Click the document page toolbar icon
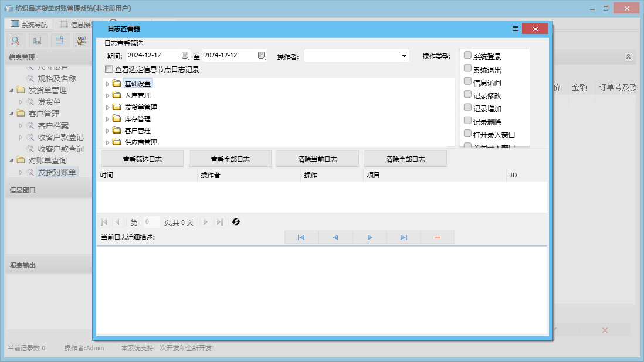 coord(60,40)
